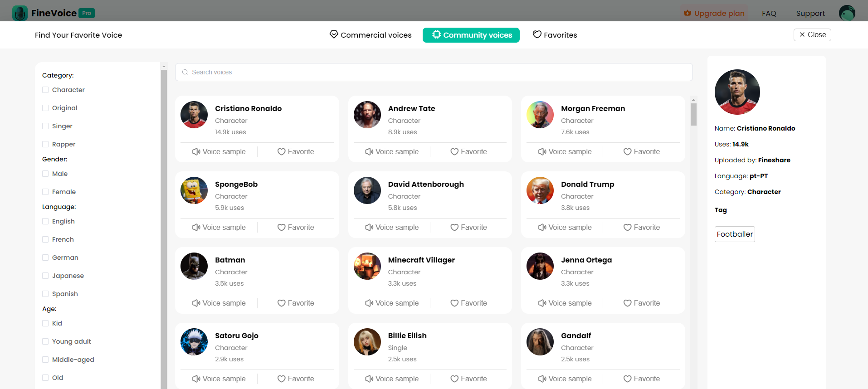Select the Billie Eilish avatar thumbnail
This screenshot has height=389, width=868.
pyautogui.click(x=367, y=342)
